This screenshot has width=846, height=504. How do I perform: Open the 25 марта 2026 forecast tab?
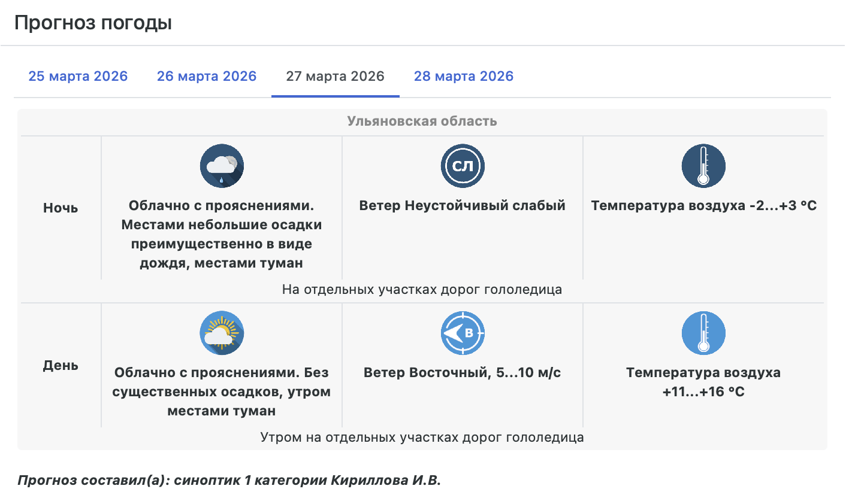point(78,77)
